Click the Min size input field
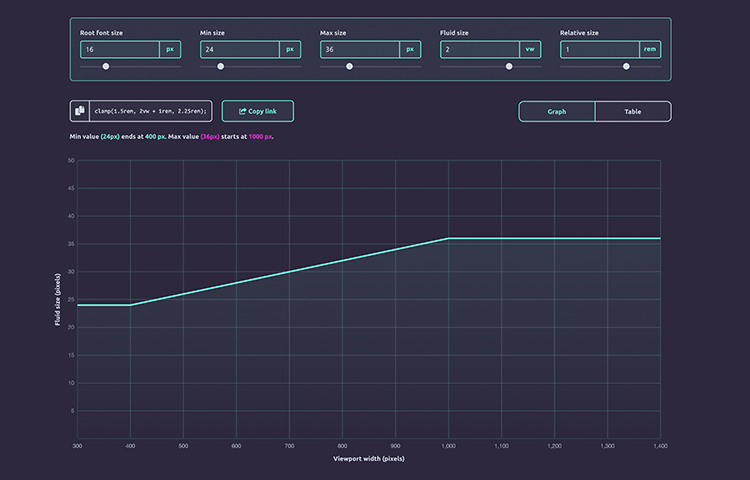Image resolution: width=750 pixels, height=480 pixels. pyautogui.click(x=240, y=49)
